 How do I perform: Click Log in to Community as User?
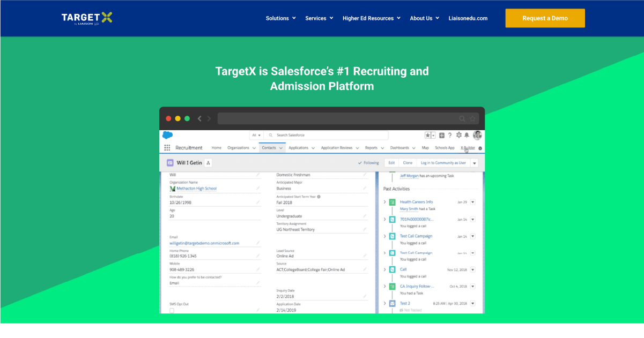click(443, 163)
